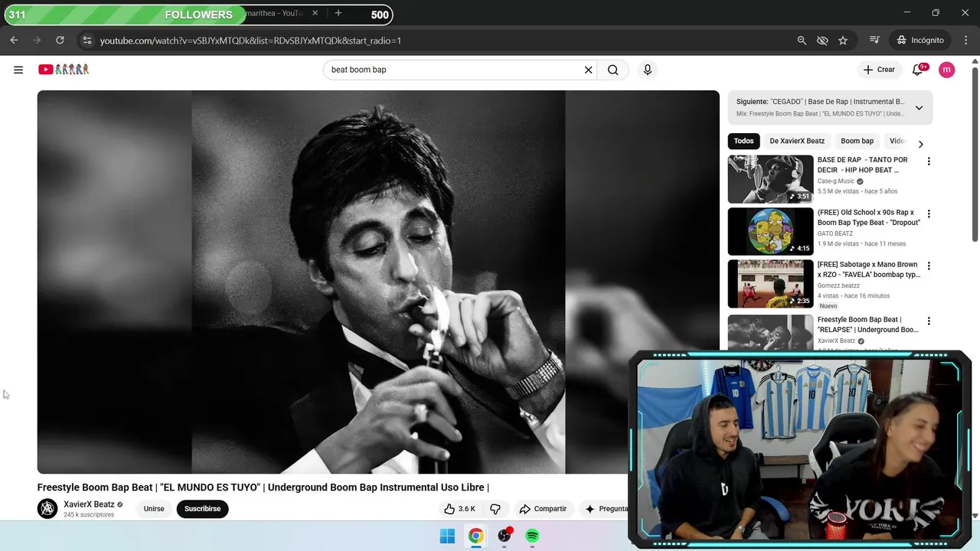Start voice search with the microphone
The width and height of the screenshot is (980, 551).
coord(648,70)
